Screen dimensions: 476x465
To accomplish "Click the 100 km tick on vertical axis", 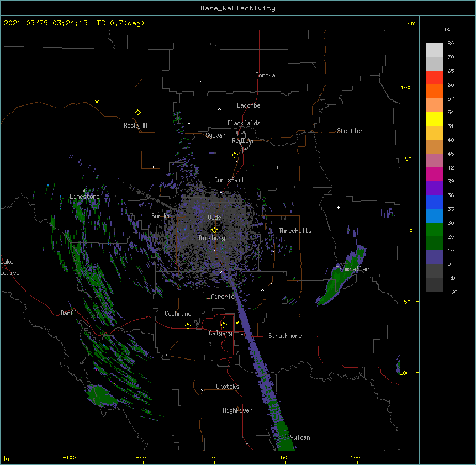I will (x=405, y=87).
